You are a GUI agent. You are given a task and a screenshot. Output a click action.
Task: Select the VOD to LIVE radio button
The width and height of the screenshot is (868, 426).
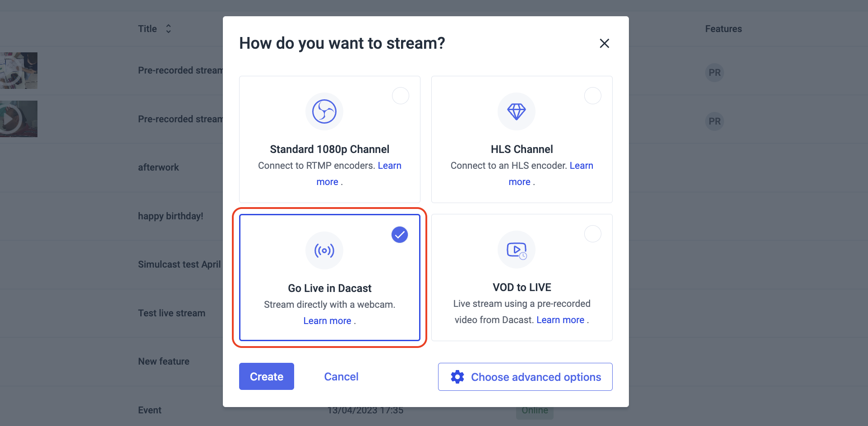[593, 234]
